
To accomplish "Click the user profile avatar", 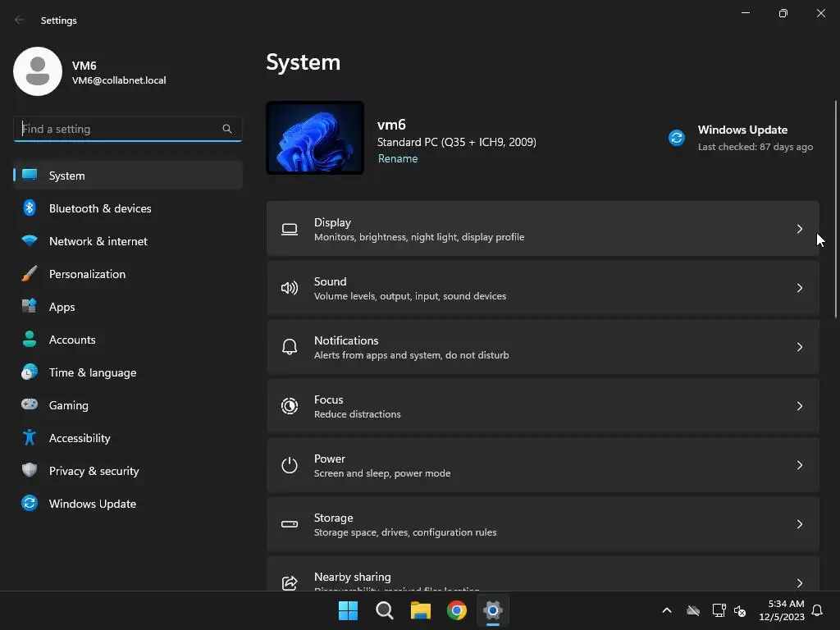I will (38, 71).
